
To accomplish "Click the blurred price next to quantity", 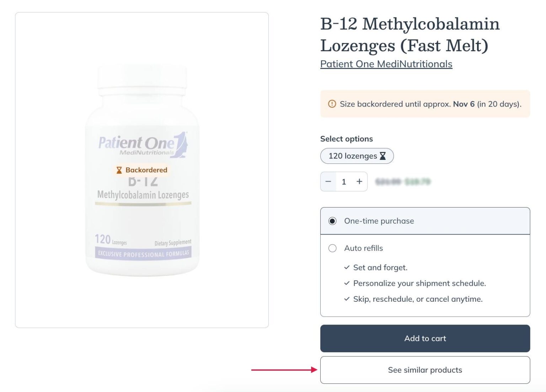I will [403, 182].
